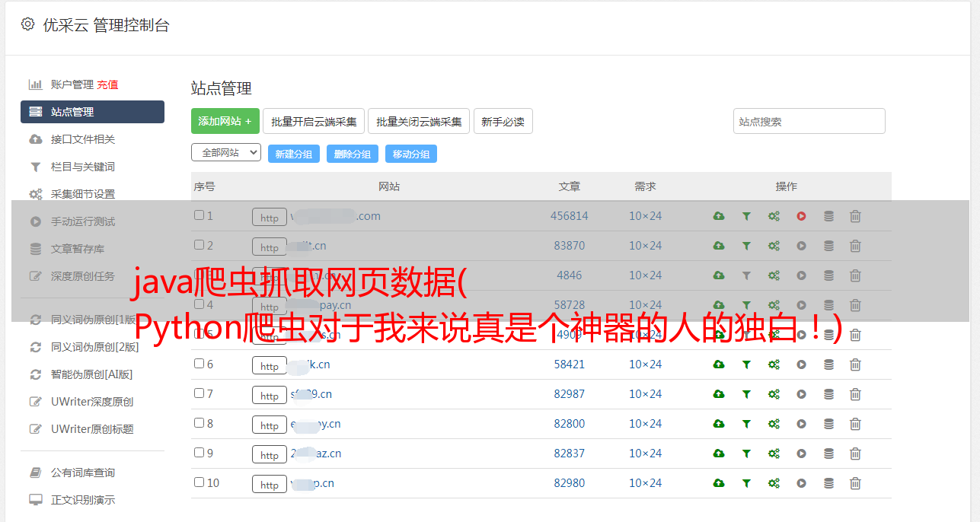Go to 栏目与关键词 sidebar item
This screenshot has height=522, width=980.
pos(83,167)
